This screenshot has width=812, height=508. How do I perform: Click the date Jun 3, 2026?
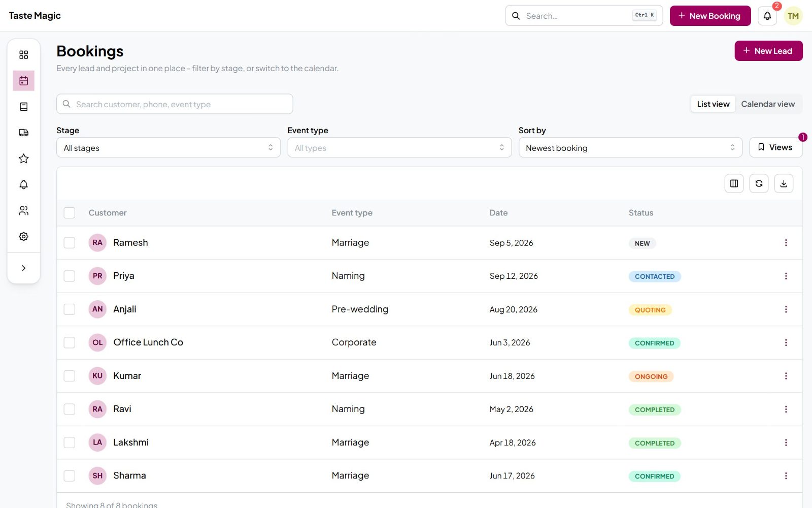[510, 343]
